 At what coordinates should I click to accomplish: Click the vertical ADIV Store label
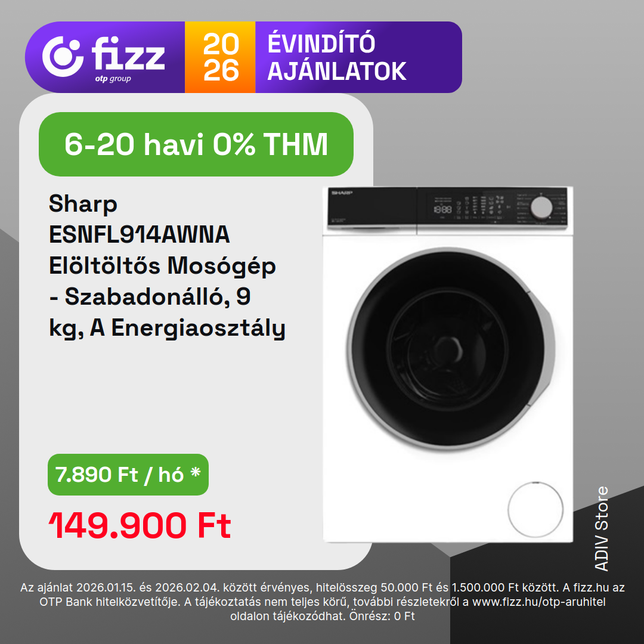[x=602, y=528]
